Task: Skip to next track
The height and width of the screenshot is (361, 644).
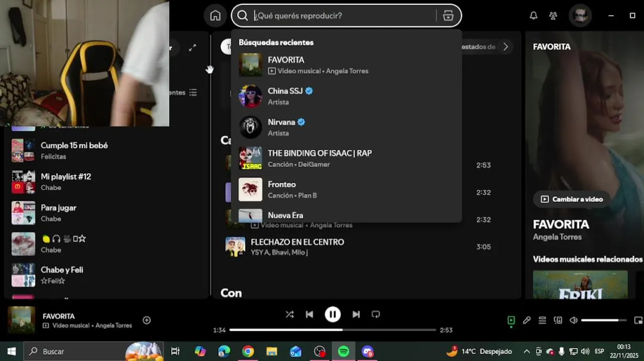Action: click(x=356, y=314)
